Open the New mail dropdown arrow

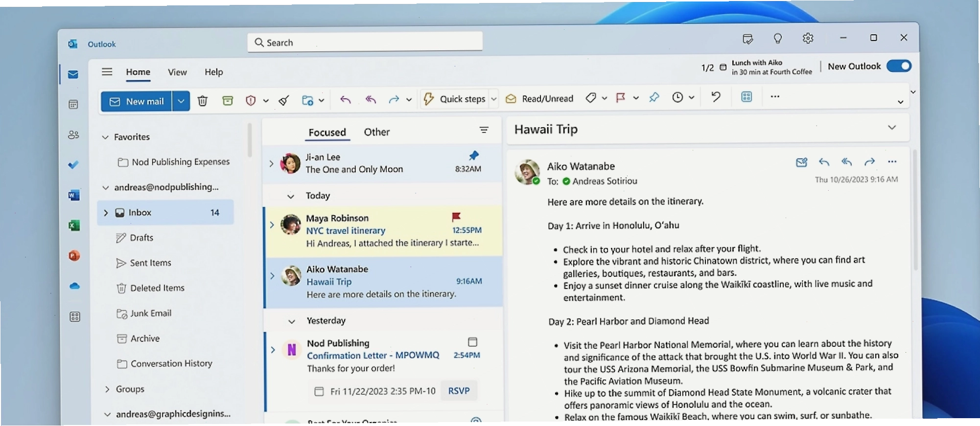181,101
